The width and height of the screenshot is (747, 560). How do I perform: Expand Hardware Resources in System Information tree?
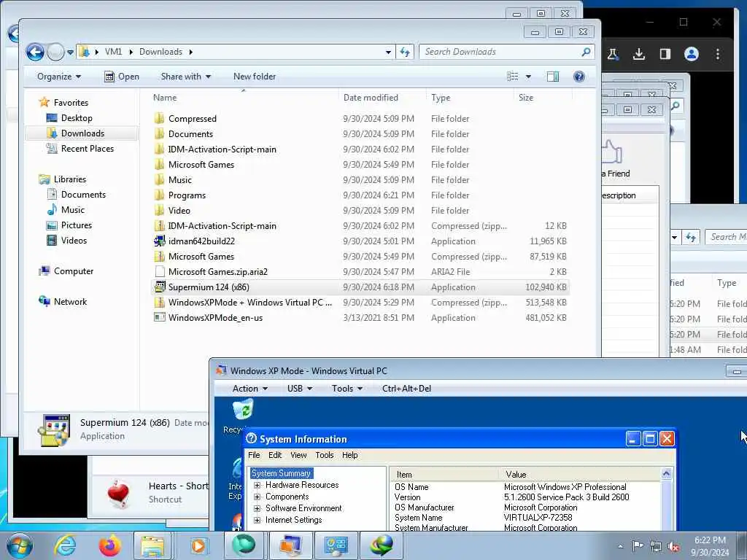coord(258,485)
